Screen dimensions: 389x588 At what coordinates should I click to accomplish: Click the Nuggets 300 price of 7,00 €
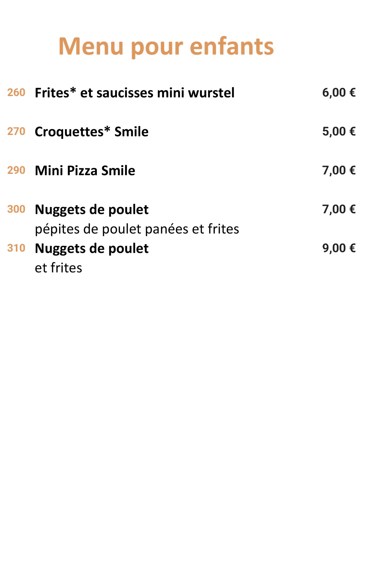point(339,209)
